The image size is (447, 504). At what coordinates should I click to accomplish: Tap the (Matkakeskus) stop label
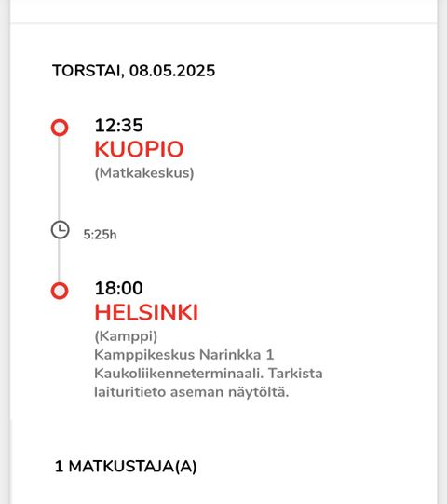(144, 173)
